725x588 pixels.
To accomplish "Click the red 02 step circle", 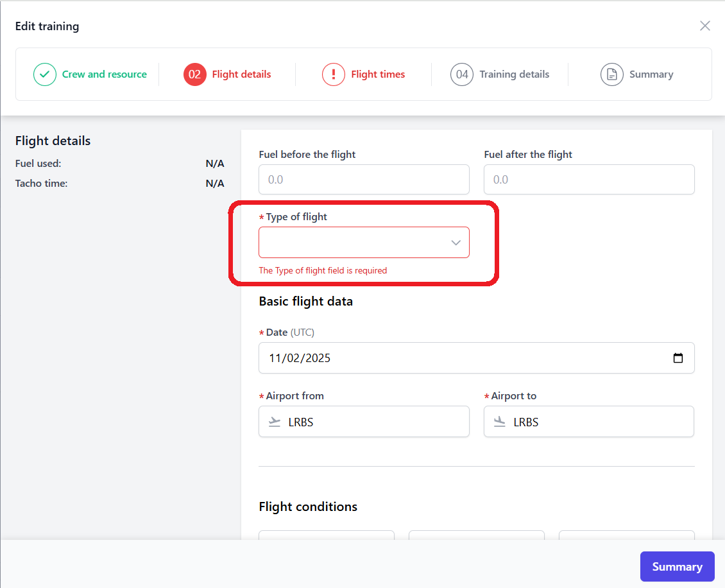I will 194,74.
